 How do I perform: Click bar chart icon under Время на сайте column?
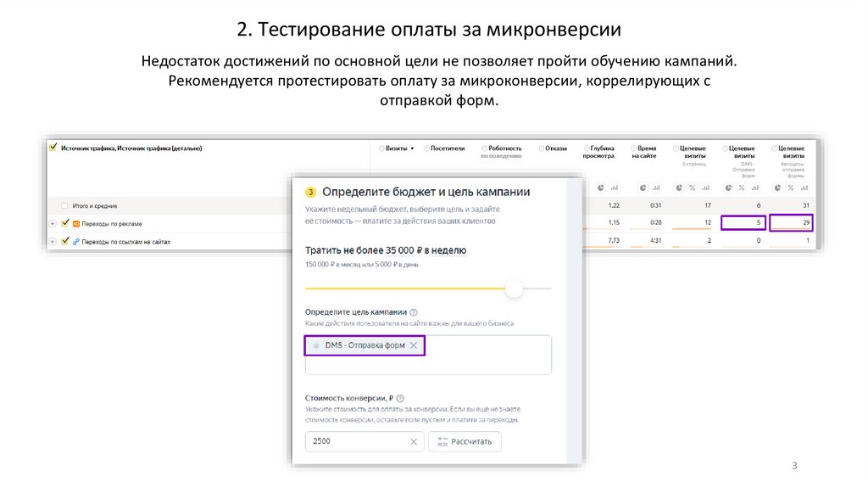point(657,188)
